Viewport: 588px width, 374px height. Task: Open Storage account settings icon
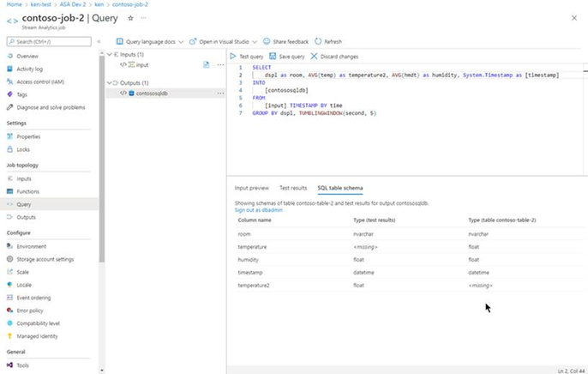pyautogui.click(x=9, y=259)
